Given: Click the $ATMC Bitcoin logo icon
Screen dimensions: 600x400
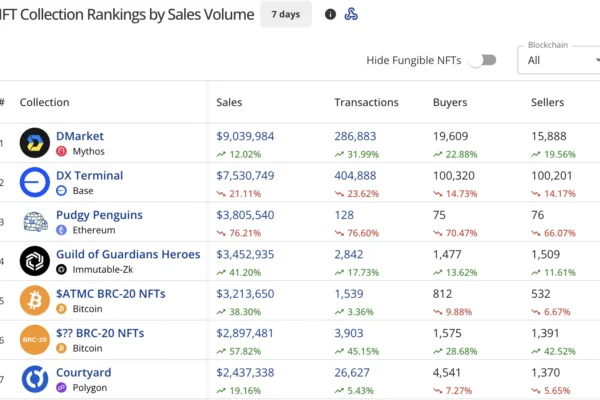Looking at the screenshot, I should coord(35,300).
